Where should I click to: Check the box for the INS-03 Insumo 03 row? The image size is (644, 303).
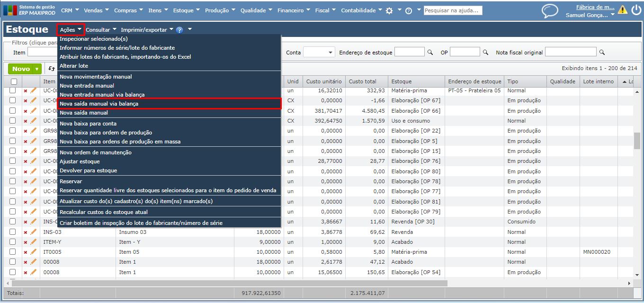click(x=13, y=232)
